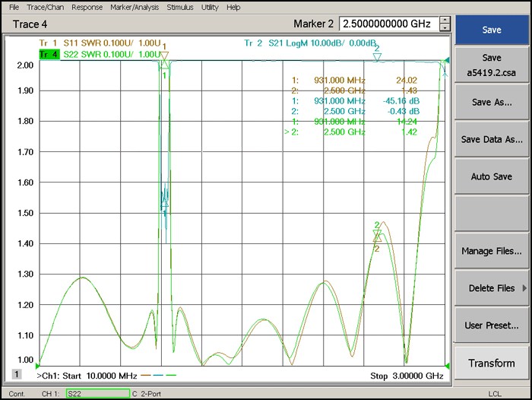The width and height of the screenshot is (532, 400).
Task: Click Save Data As... softkey
Action: pos(492,139)
